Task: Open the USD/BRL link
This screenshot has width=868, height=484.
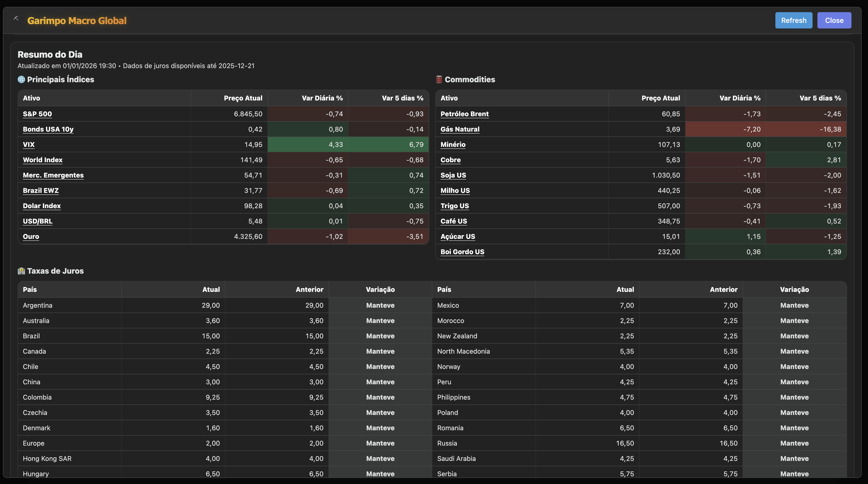Action: [38, 221]
